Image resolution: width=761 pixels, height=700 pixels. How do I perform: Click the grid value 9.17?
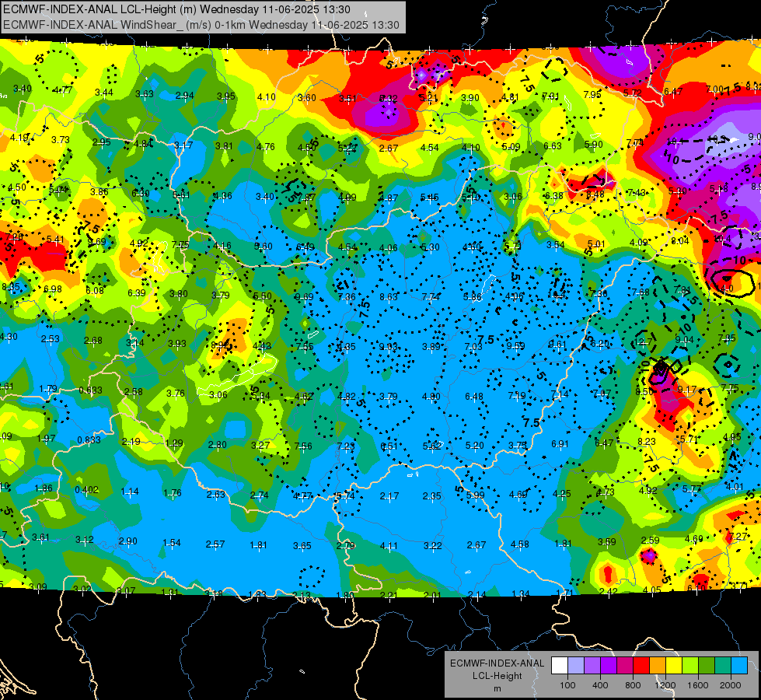click(686, 389)
